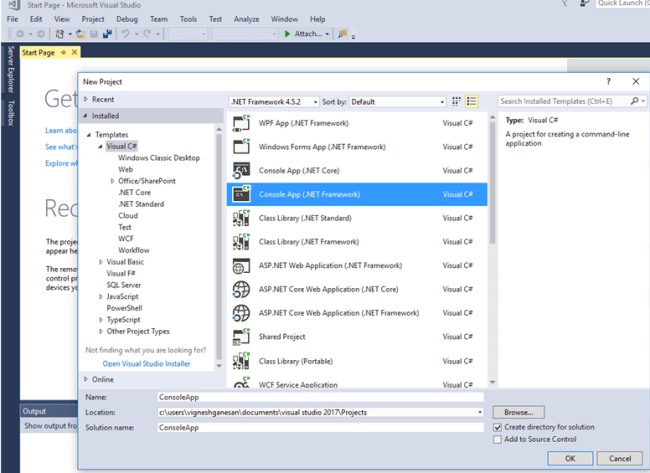Open the Server Explorer side tab
Viewport: 650px width, 473px height.
pyautogui.click(x=11, y=69)
